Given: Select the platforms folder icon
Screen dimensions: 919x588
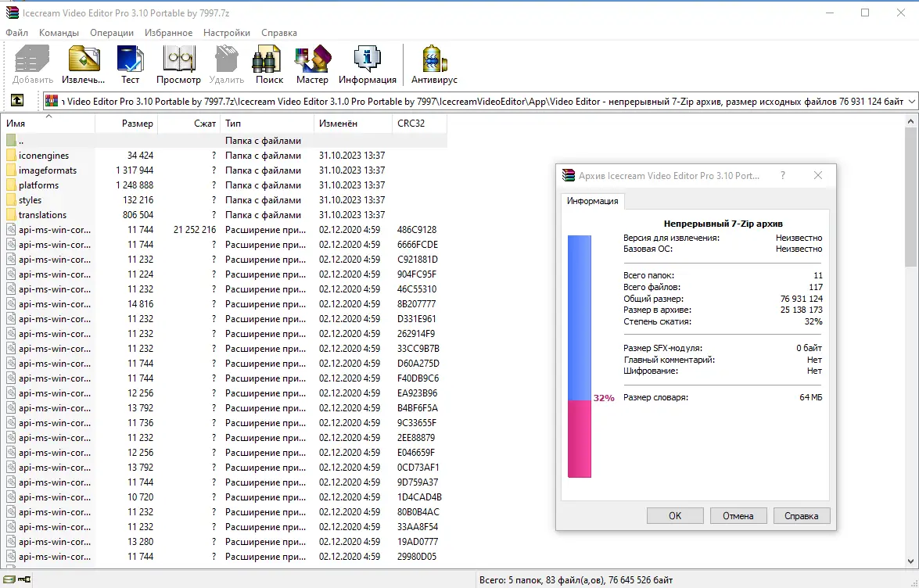Looking at the screenshot, I should [x=11, y=185].
